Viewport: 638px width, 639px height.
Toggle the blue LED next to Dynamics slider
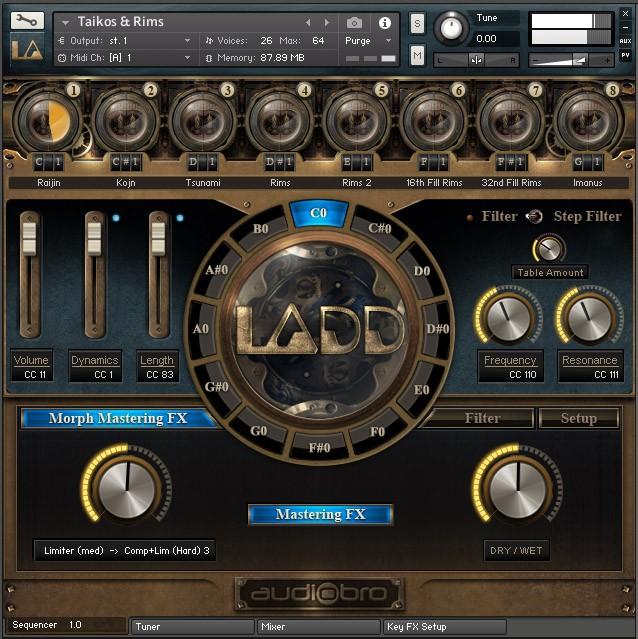point(116,218)
